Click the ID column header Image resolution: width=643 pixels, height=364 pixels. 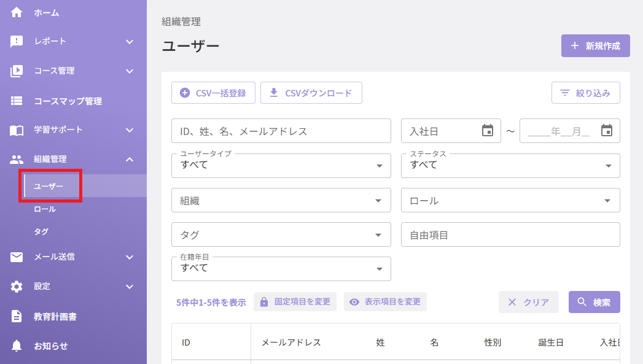pyautogui.click(x=185, y=343)
